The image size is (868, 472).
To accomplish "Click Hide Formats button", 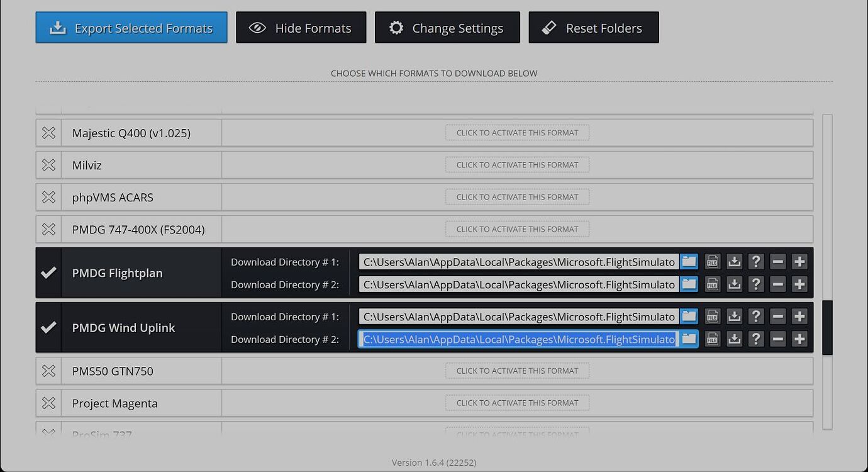I will point(301,28).
